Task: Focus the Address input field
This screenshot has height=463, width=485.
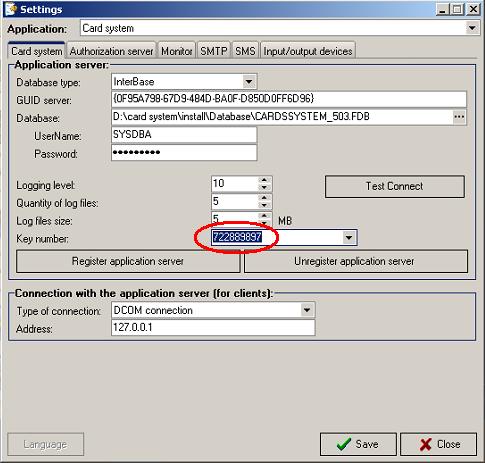Action: point(213,328)
